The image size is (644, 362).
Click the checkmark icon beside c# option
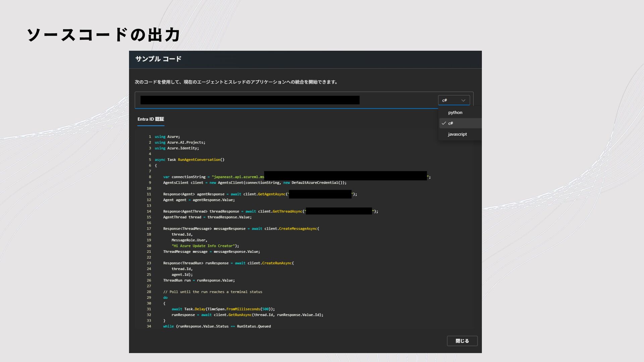click(x=444, y=123)
